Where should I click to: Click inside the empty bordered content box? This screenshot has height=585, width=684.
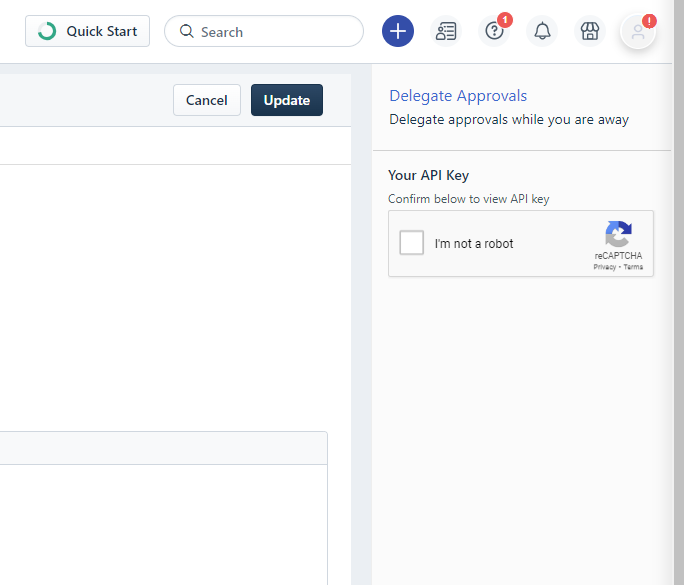pyautogui.click(x=160, y=520)
